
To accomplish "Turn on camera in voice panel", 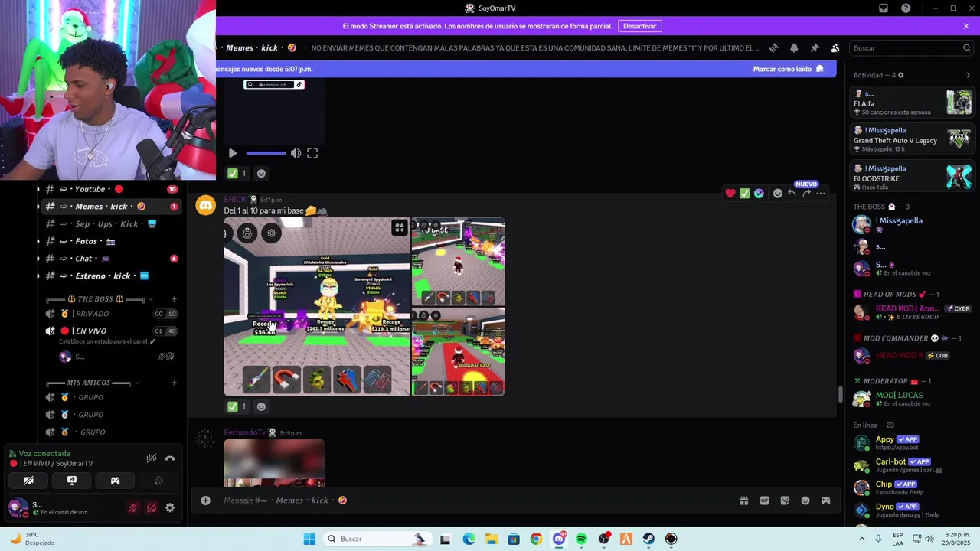I will tap(28, 481).
